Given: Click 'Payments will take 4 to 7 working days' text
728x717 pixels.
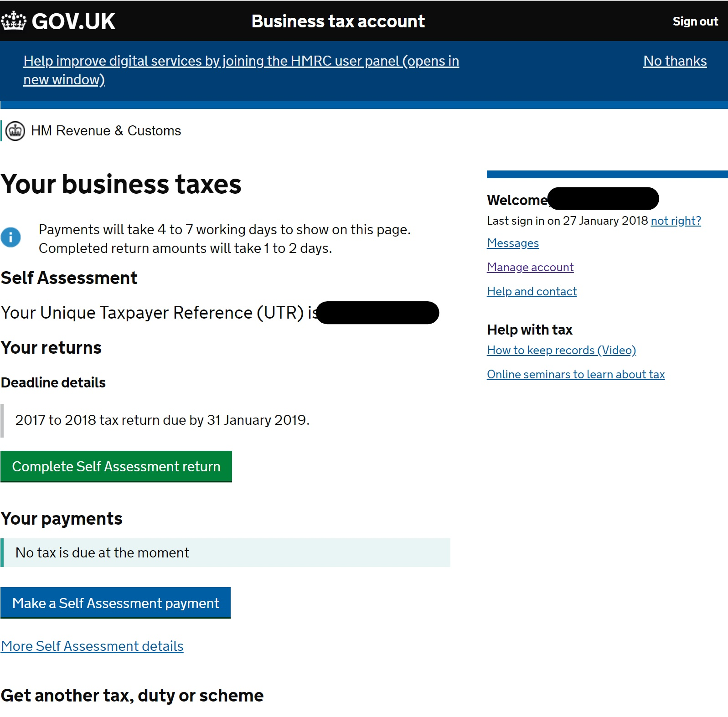Looking at the screenshot, I should pyautogui.click(x=225, y=229).
